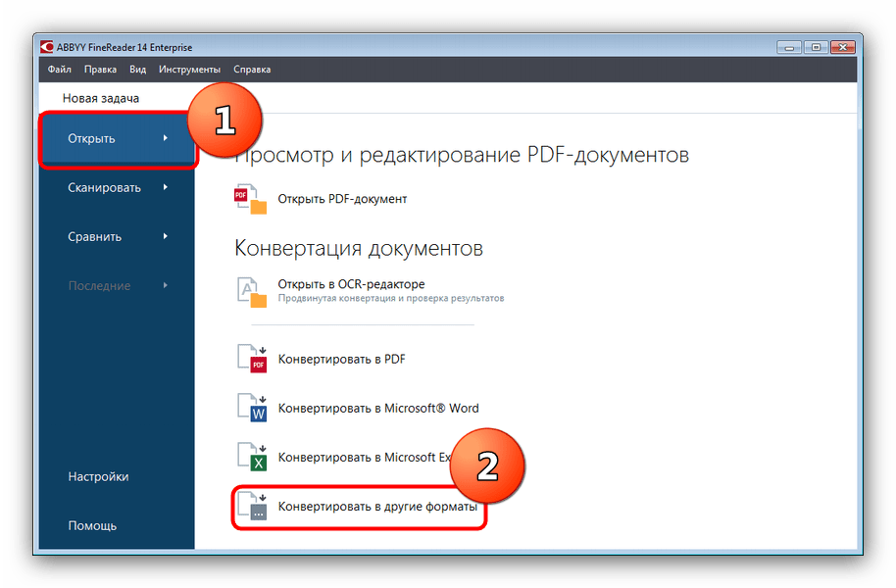Select the Сравнить sidebar section
The width and height of the screenshot is (896, 588).
point(117,236)
